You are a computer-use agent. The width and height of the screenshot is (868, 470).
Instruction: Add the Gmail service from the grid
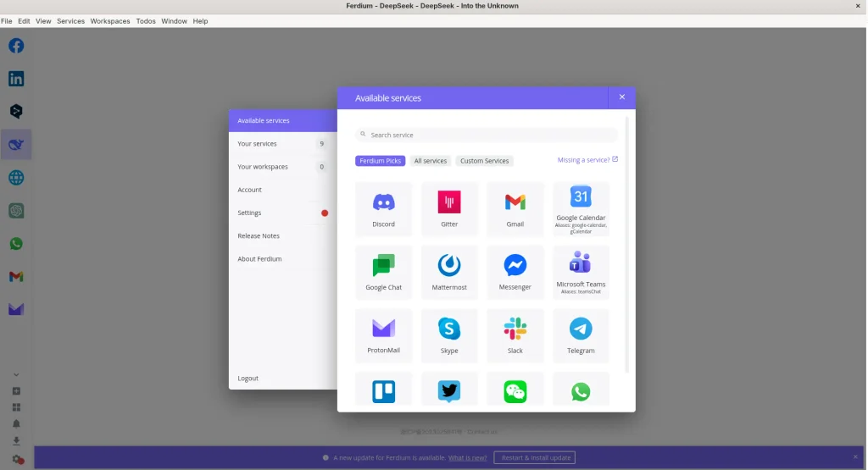tap(515, 209)
